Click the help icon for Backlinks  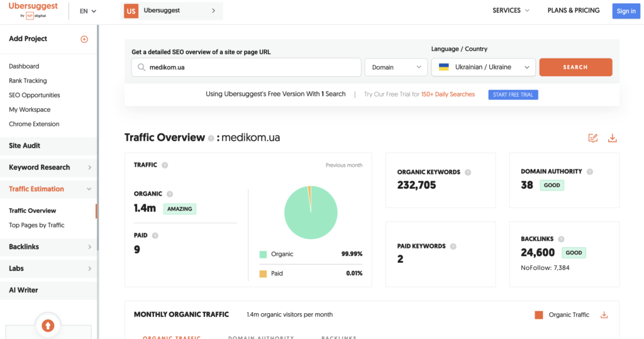click(561, 239)
